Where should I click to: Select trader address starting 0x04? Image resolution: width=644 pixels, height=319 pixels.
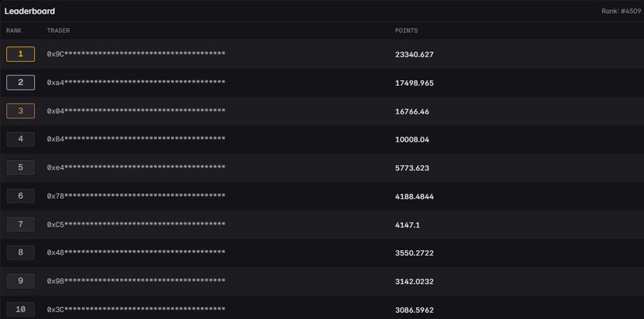coord(136,111)
